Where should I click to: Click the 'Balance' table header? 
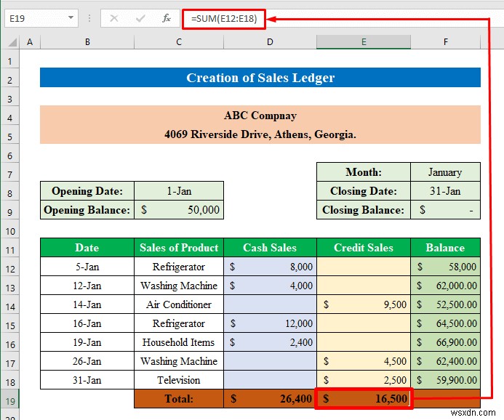pos(446,248)
